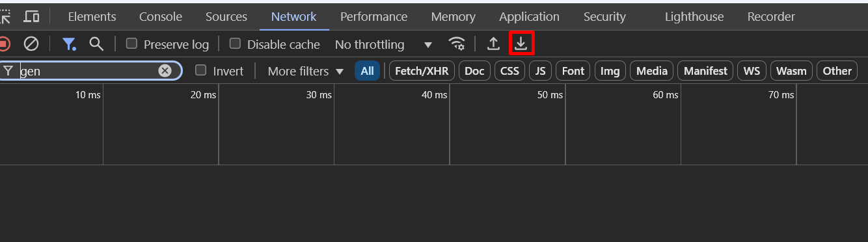868x242 pixels.
Task: Filter requests by Fetch/XHR
Action: [422, 71]
